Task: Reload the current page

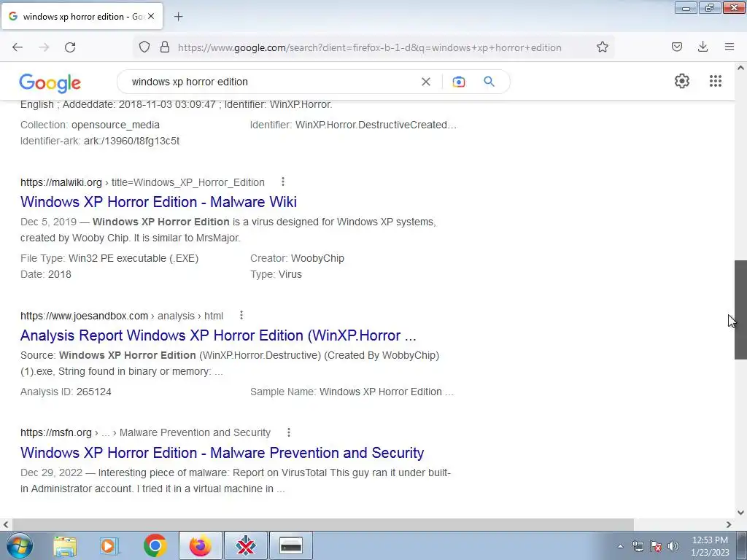Action: point(70,47)
